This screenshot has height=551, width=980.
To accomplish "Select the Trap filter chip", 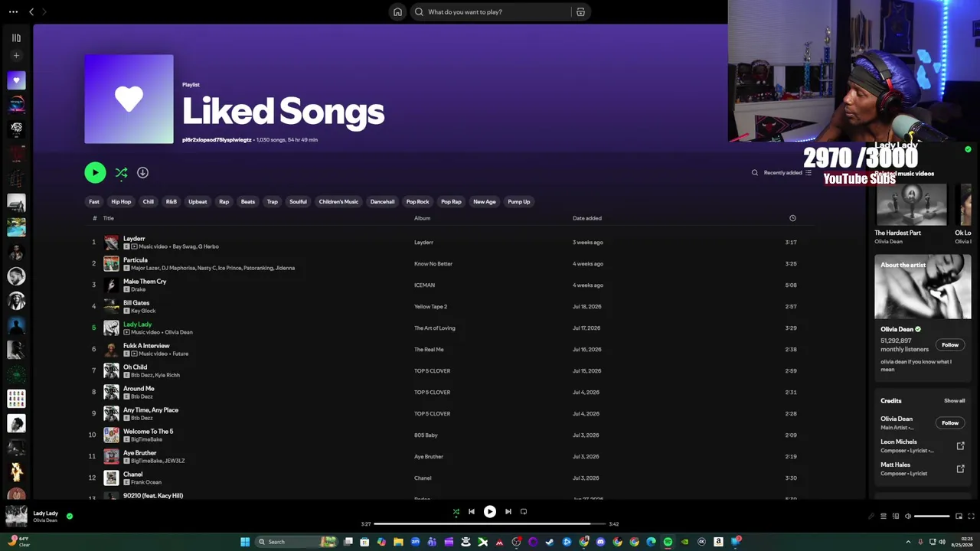I will coord(273,201).
